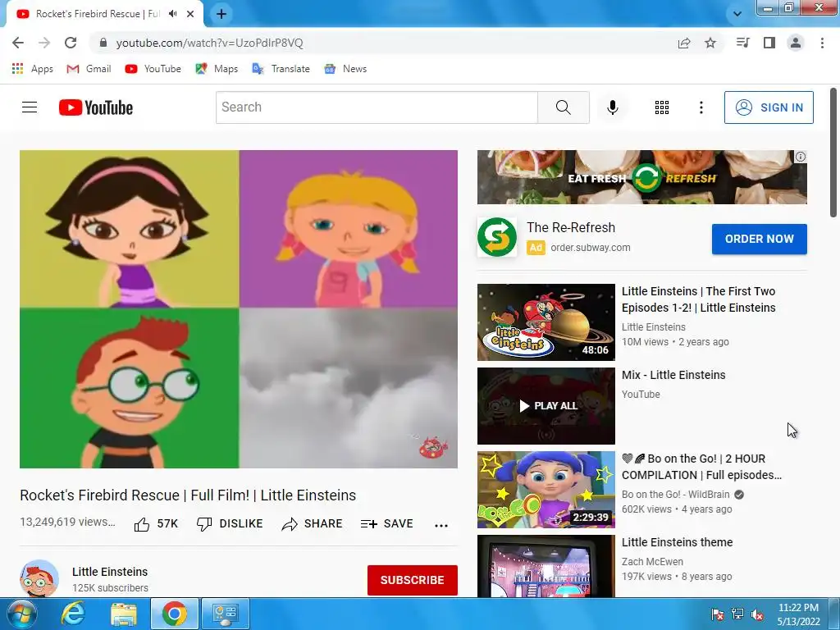Viewport: 840px width, 630px height.
Task: Switch to Chrome on the taskbar
Action: (x=174, y=614)
